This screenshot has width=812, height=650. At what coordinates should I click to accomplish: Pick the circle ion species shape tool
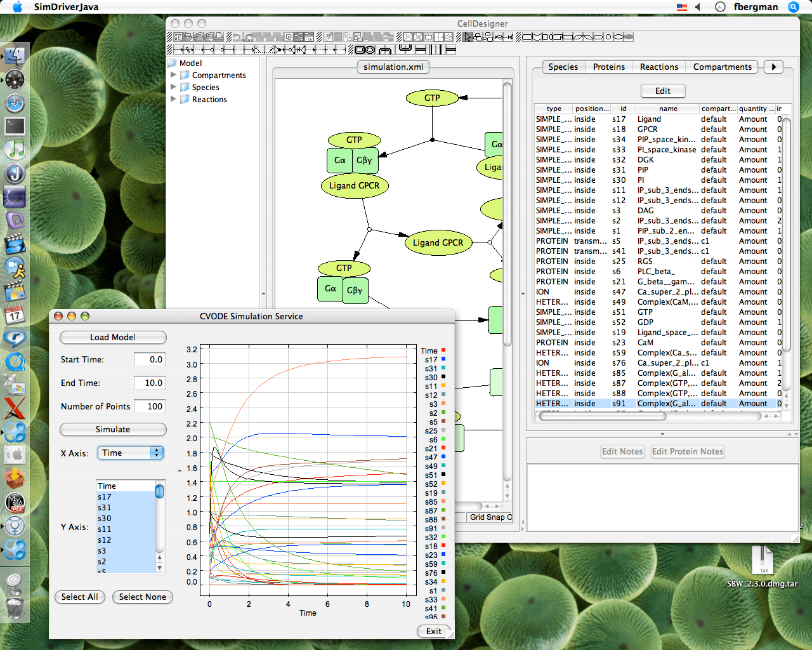(x=608, y=37)
